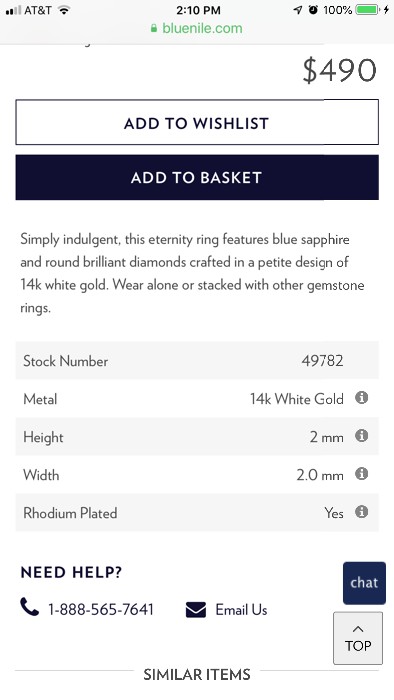This screenshot has width=394, height=700.
Task: Add the ring to wishlist
Action: [197, 122]
